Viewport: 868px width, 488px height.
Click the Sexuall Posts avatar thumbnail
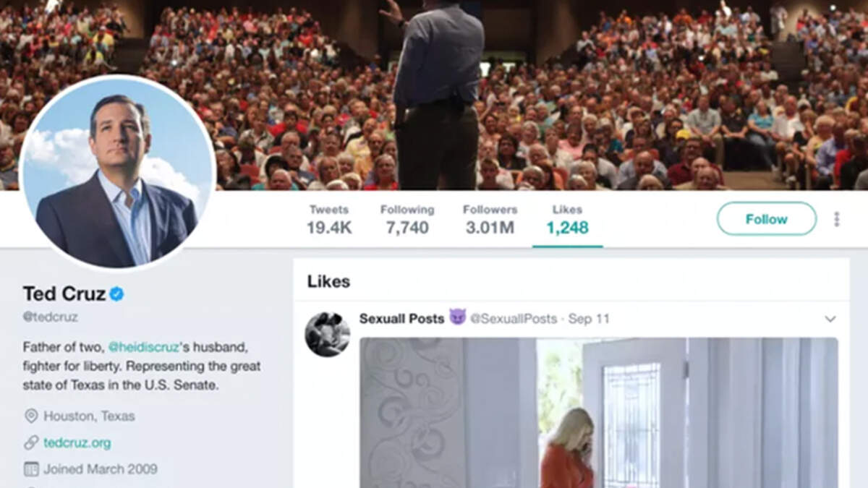pyautogui.click(x=328, y=334)
